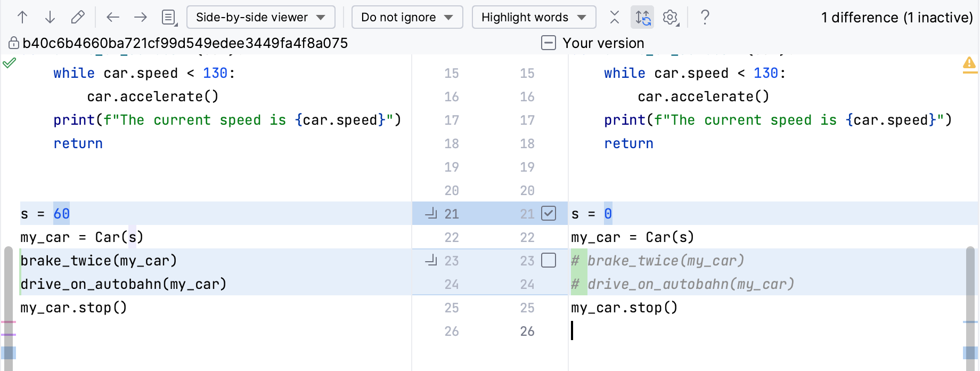Open diff settings gear icon
Viewport: 980px width, 371px height.
pyautogui.click(x=670, y=18)
